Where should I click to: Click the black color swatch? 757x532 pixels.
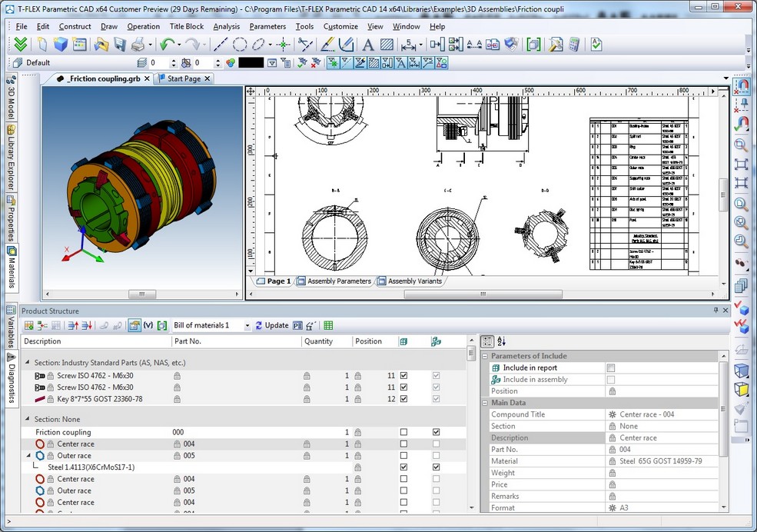click(x=251, y=63)
